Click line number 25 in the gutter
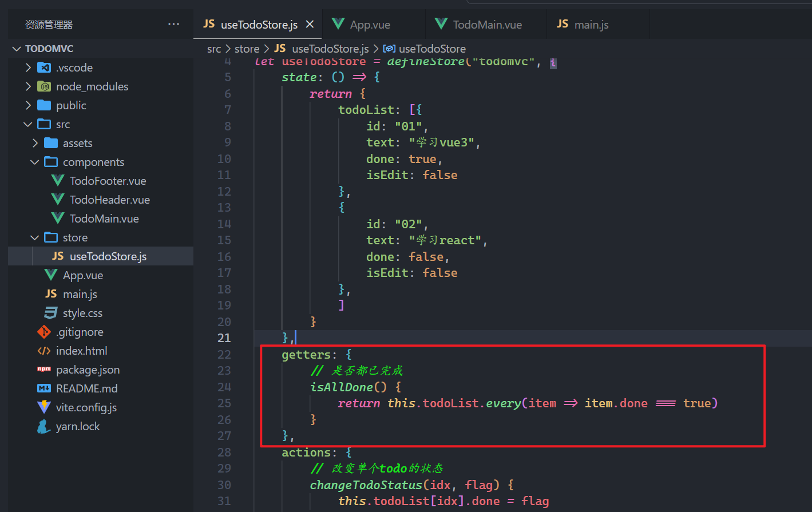Viewport: 812px width, 512px height. [x=224, y=403]
